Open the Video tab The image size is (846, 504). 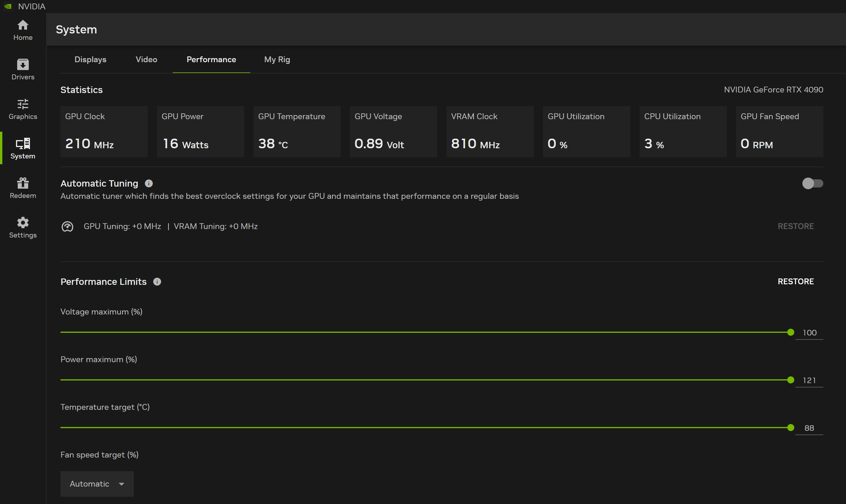146,59
